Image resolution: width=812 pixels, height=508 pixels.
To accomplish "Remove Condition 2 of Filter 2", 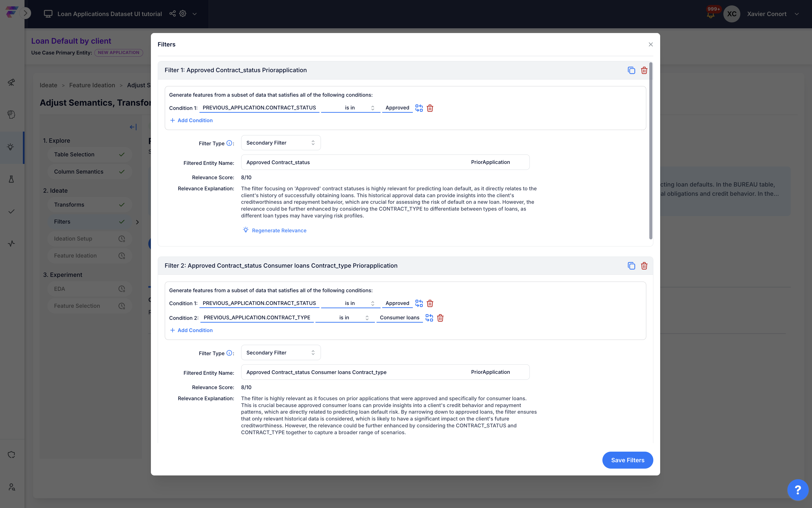I will point(440,318).
